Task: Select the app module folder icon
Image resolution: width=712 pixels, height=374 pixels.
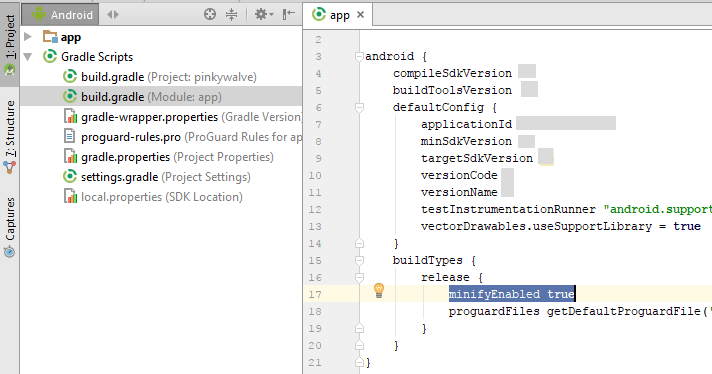Action: pos(50,36)
